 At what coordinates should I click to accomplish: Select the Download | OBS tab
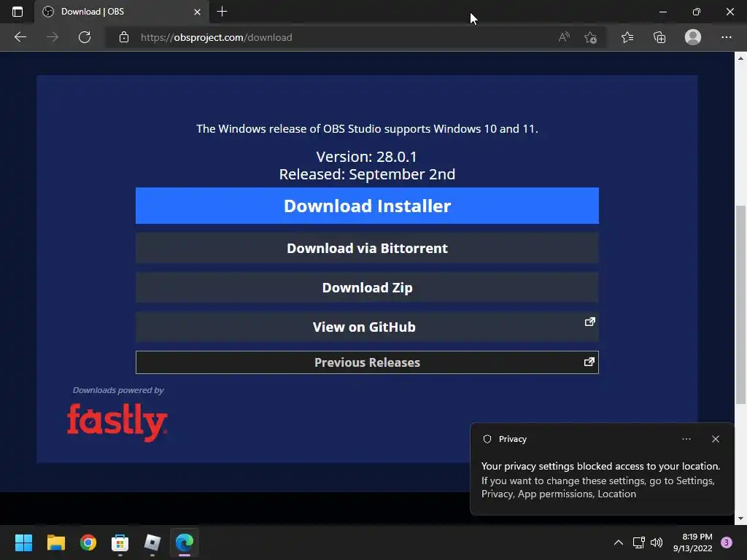122,12
